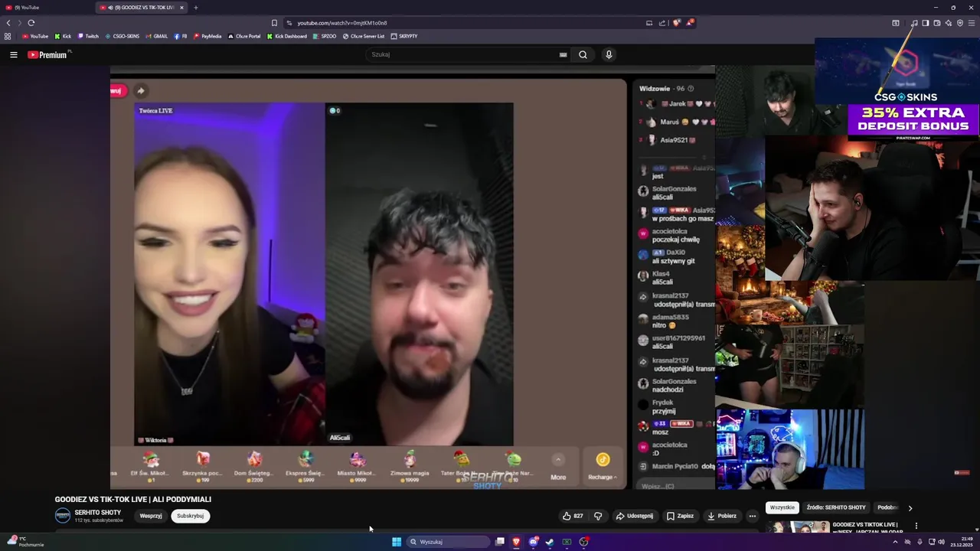
Task: Open the apps grid icon in bookmarks bar
Action: coord(8,36)
